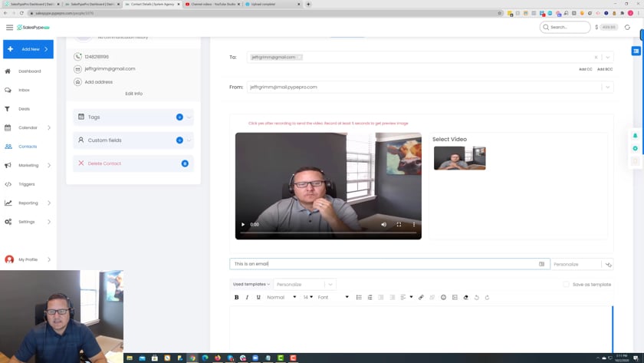The image size is (644, 363).
Task: Open the video player more options menu
Action: [413, 224]
